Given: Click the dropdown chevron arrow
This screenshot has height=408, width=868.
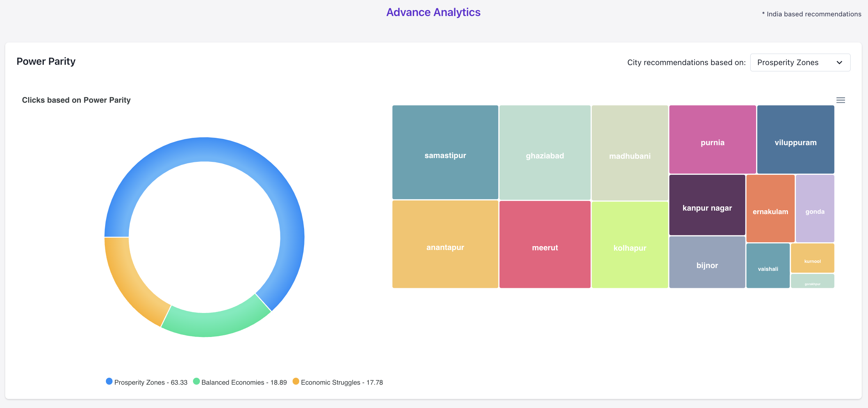Looking at the screenshot, I should [839, 63].
